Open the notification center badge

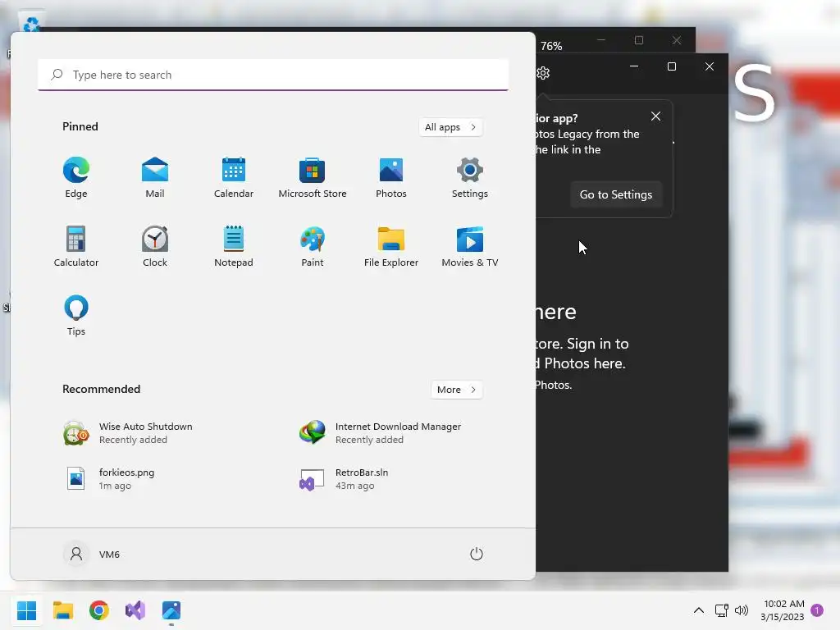click(x=817, y=610)
